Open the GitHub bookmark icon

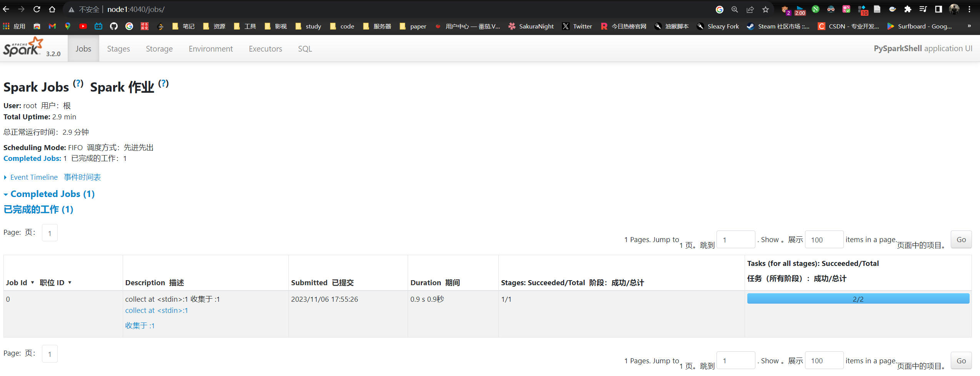tap(113, 26)
